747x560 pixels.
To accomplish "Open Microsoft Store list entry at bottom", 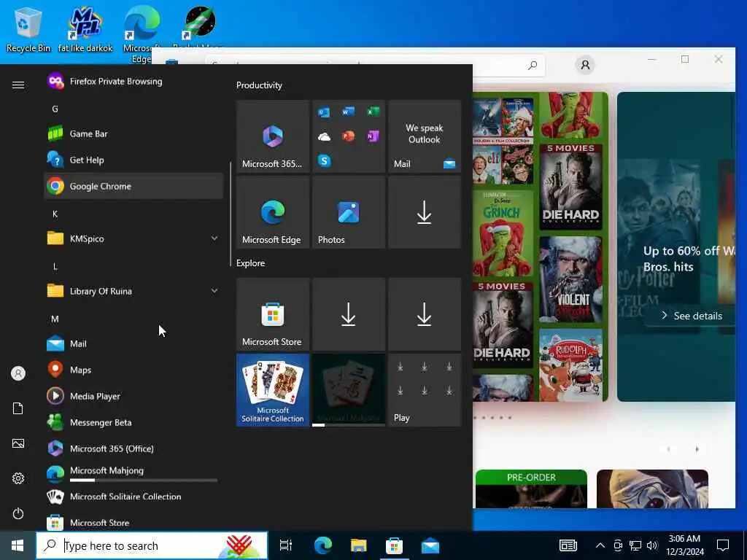I will click(x=133, y=522).
